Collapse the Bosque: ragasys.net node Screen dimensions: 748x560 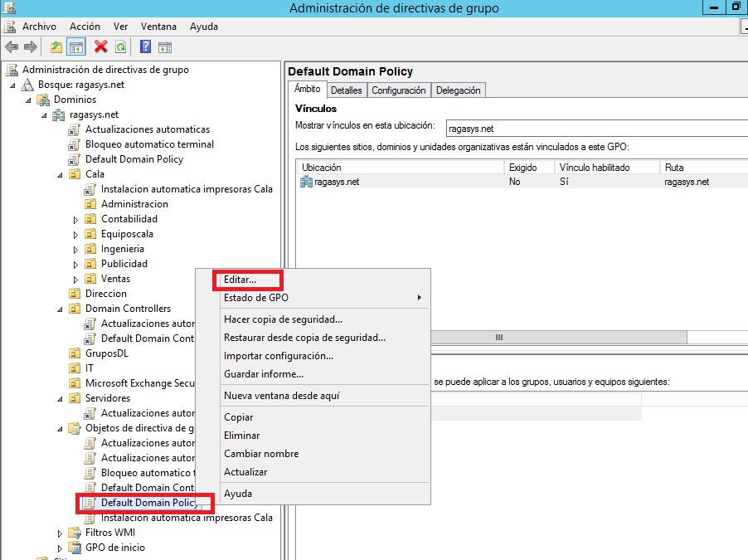[x=12, y=85]
